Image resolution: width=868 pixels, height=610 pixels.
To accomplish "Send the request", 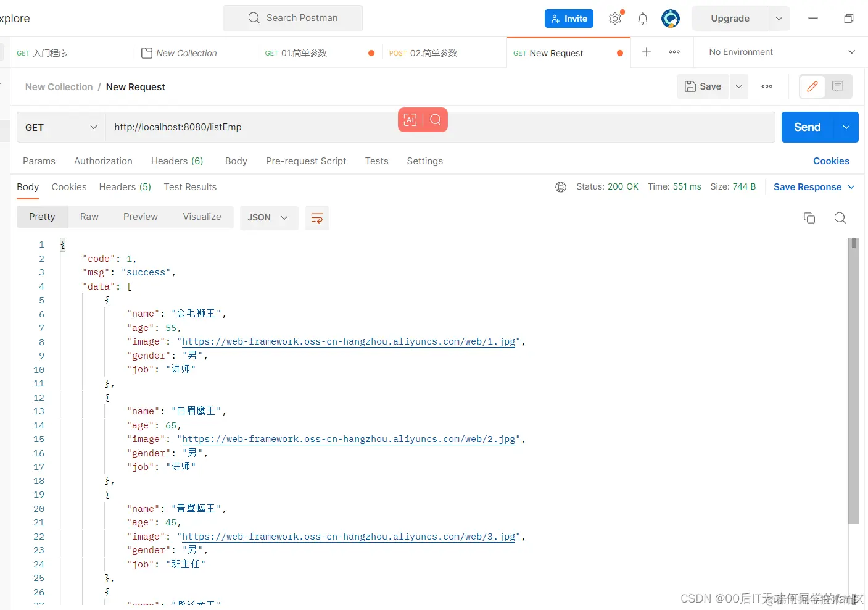I will (x=808, y=127).
